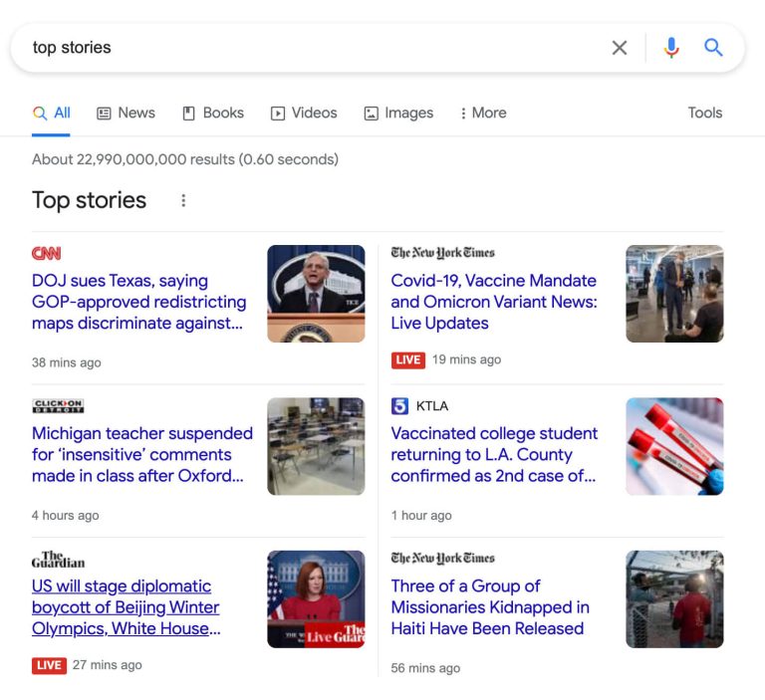Click the KTLA 5 channel logo
Screen dimensions: 765x700
click(x=400, y=405)
